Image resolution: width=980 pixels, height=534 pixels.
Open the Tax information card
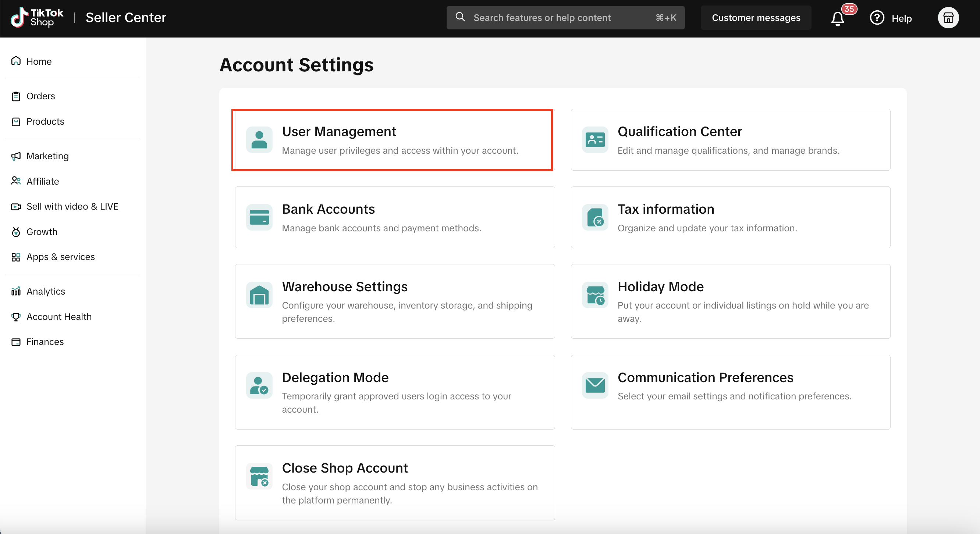pos(730,217)
